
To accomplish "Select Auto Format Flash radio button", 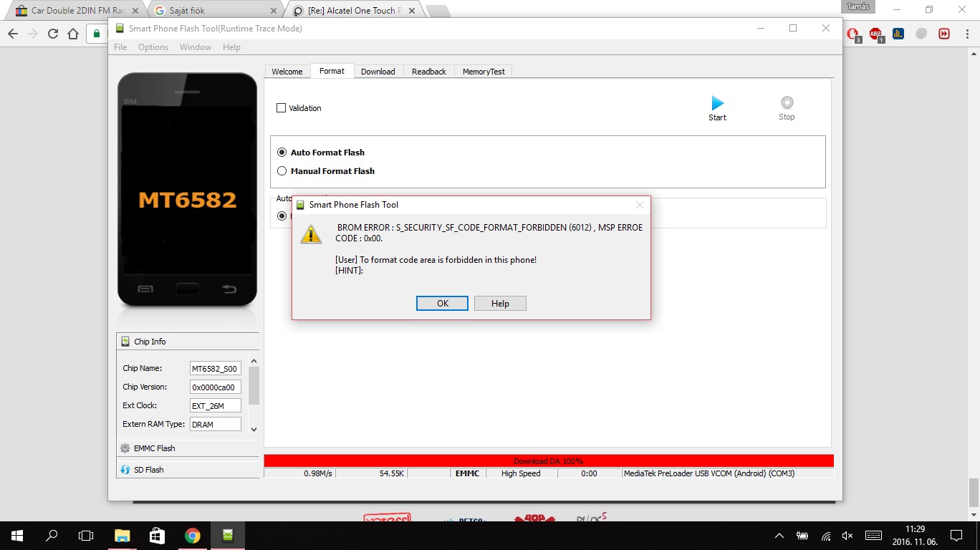I will (282, 153).
